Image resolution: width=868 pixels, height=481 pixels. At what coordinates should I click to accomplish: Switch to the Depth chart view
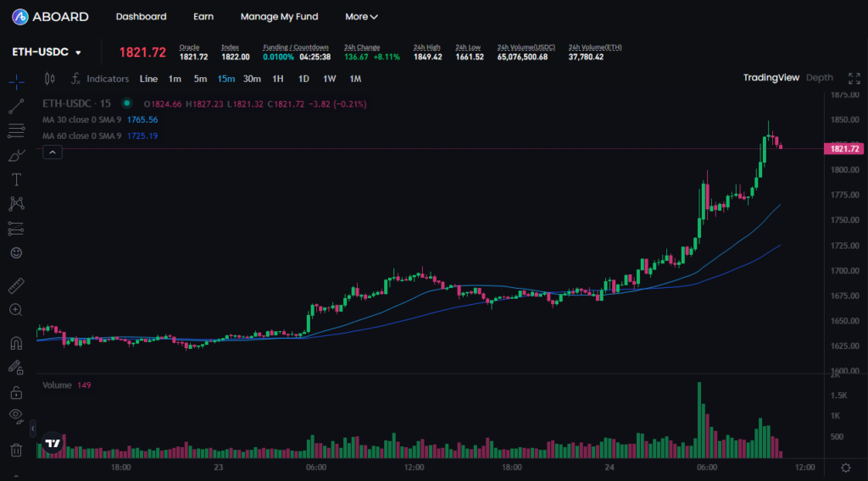[x=820, y=77]
